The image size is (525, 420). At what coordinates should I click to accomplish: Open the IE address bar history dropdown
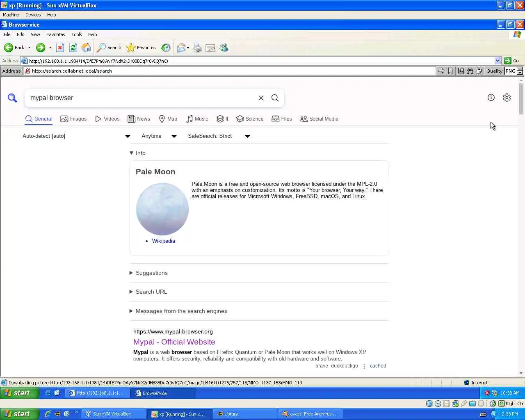[498, 61]
